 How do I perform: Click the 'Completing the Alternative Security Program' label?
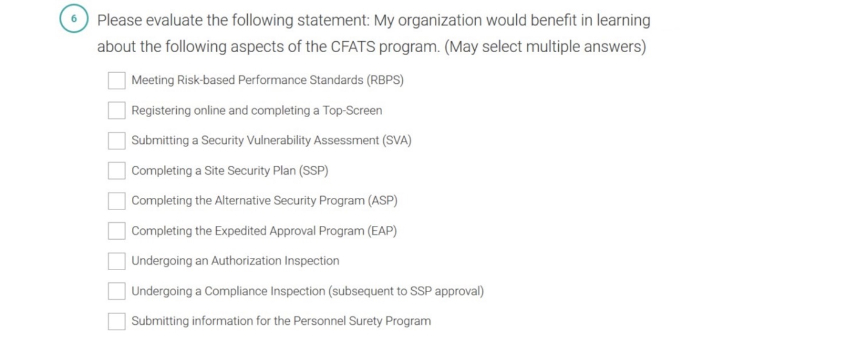[264, 200]
